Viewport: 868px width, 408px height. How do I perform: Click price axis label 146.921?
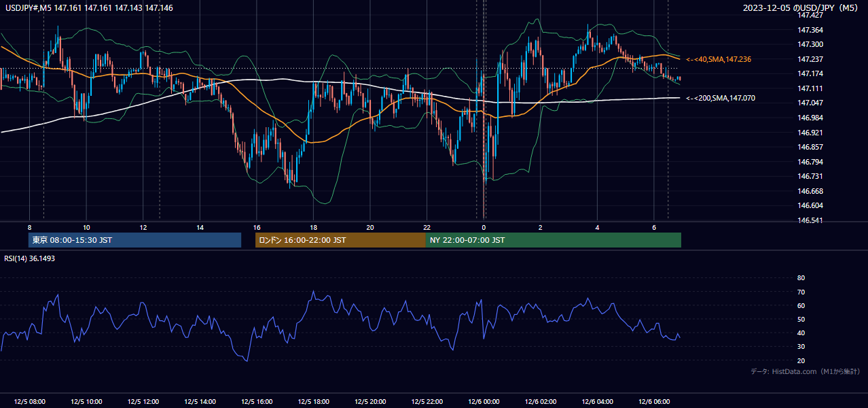click(x=810, y=133)
